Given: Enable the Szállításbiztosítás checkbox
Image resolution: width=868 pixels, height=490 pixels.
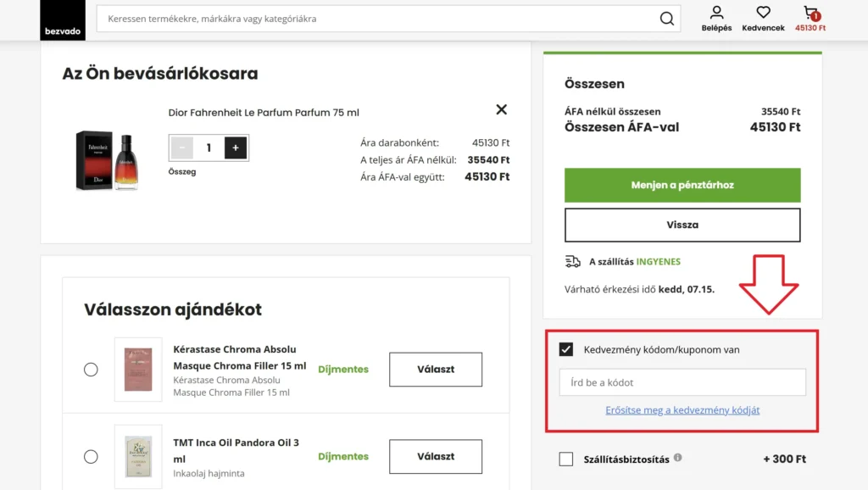Looking at the screenshot, I should pos(565,459).
